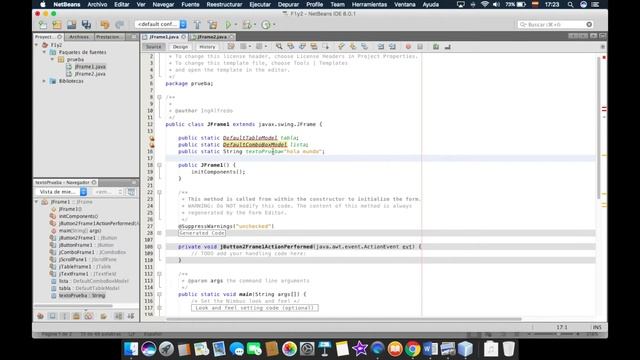The image size is (640, 360).
Task: Click the New File toolbar icon
Action: [x=42, y=24]
